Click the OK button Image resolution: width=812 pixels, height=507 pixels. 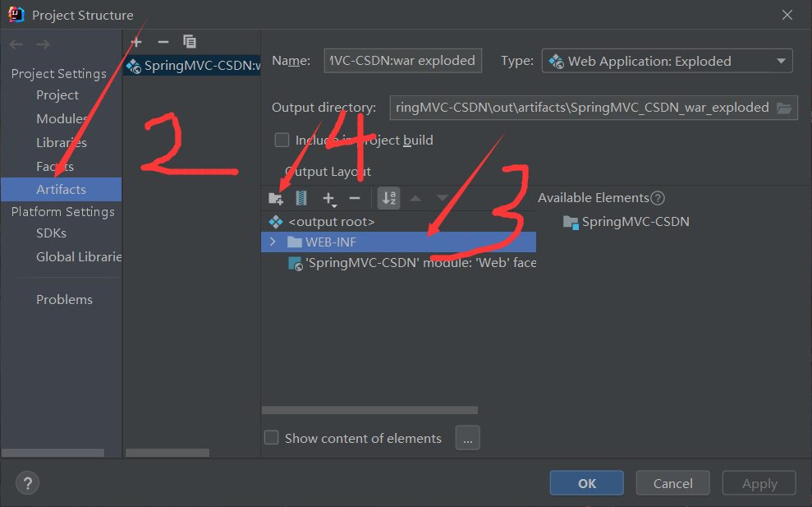pyautogui.click(x=587, y=483)
